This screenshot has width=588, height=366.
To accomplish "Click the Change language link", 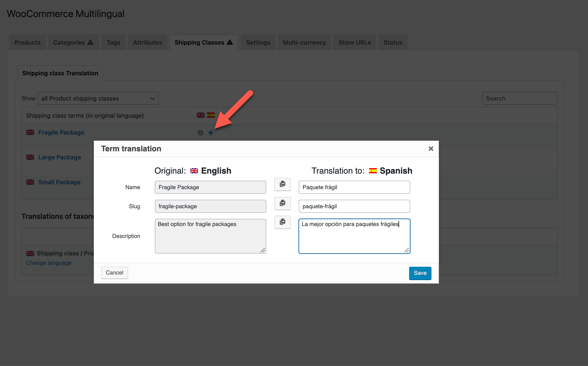I will pos(49,263).
